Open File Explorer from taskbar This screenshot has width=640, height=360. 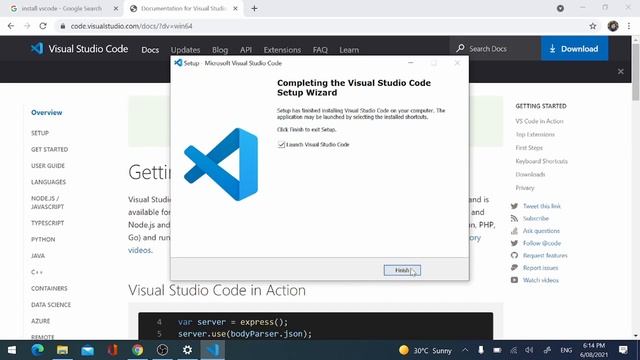click(x=62, y=350)
